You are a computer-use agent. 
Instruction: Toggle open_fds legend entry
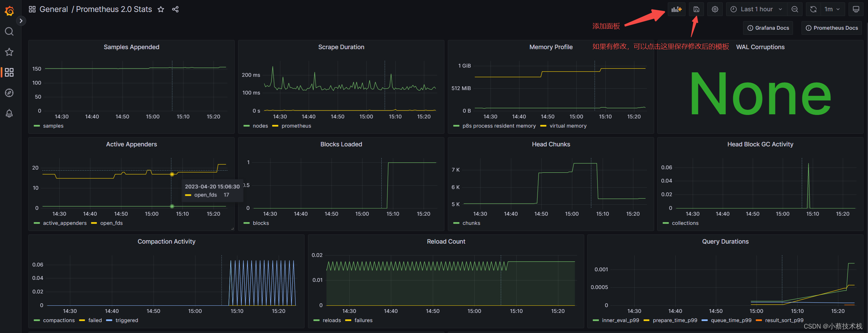pyautogui.click(x=111, y=223)
